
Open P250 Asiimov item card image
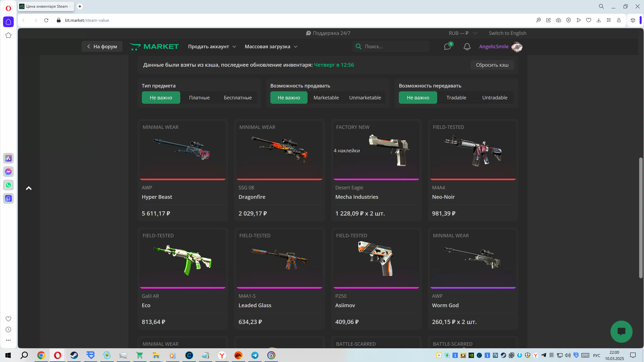pos(376,259)
